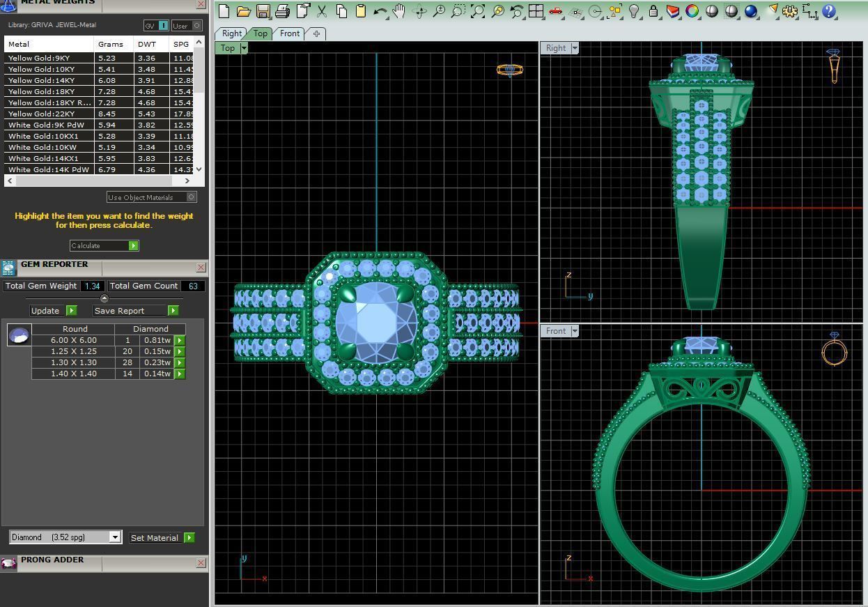This screenshot has width=868, height=607.
Task: Select the Zoom Window tool
Action: [x=458, y=11]
